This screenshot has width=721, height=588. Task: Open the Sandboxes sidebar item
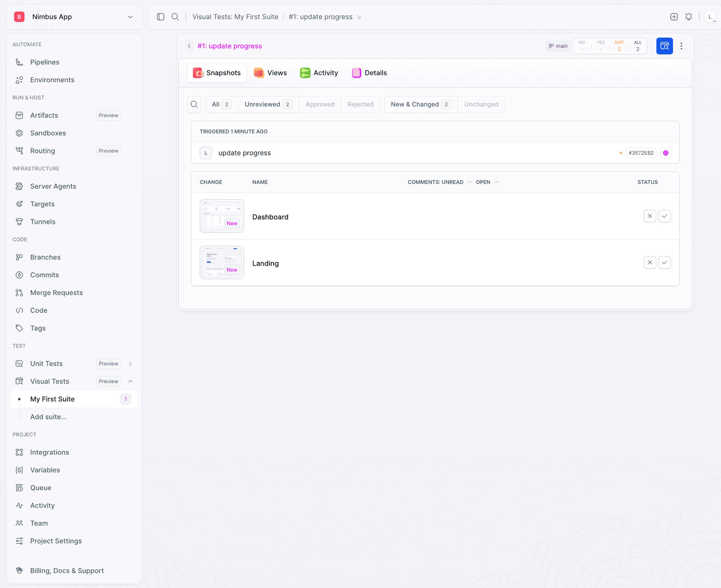tap(74, 133)
